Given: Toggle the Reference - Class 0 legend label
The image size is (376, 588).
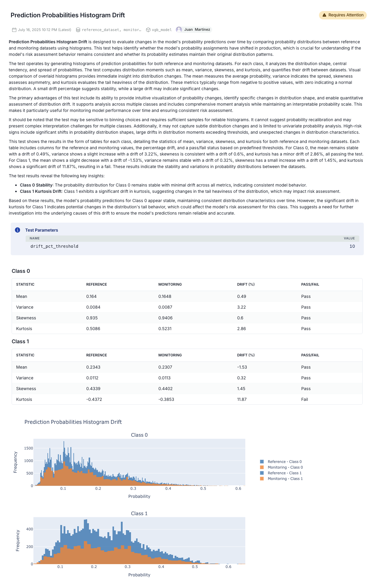Looking at the screenshot, I should pyautogui.click(x=284, y=462).
